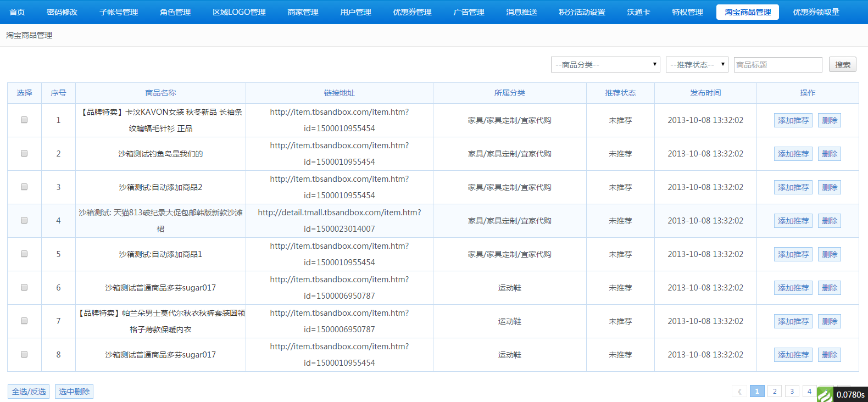Open 优惠券领取量 in the menu
Image resolution: width=868 pixels, height=402 pixels.
[x=816, y=12]
